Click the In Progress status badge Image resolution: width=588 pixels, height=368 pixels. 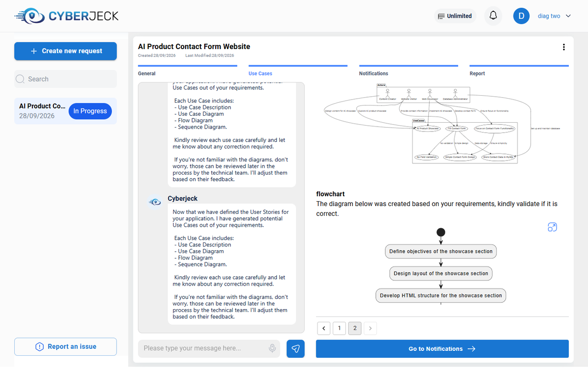click(x=90, y=111)
